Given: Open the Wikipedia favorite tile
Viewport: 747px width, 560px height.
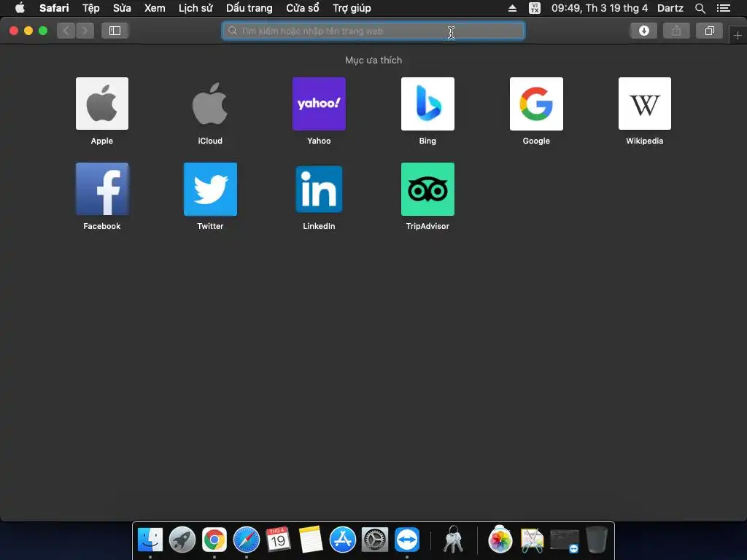Looking at the screenshot, I should [x=645, y=104].
